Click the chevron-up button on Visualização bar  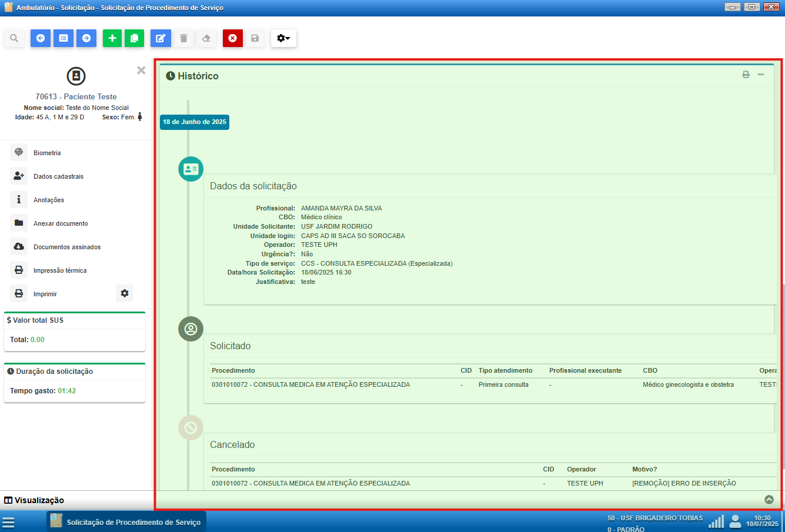coord(769,500)
